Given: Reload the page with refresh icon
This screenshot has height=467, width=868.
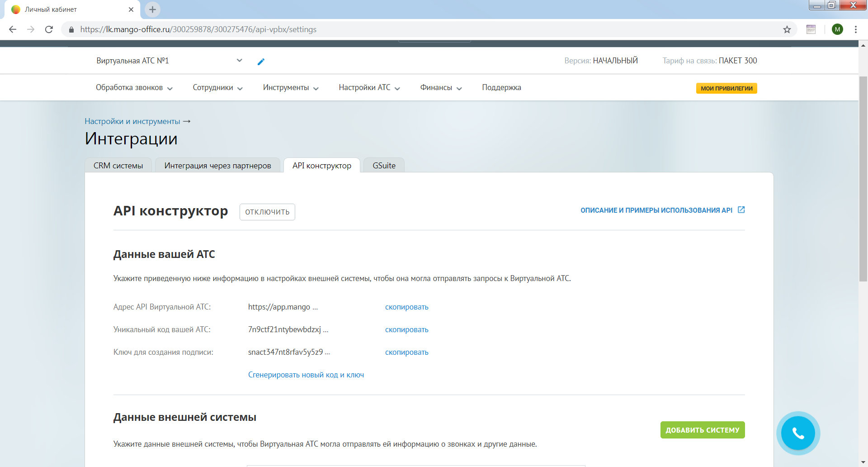Looking at the screenshot, I should pos(49,29).
